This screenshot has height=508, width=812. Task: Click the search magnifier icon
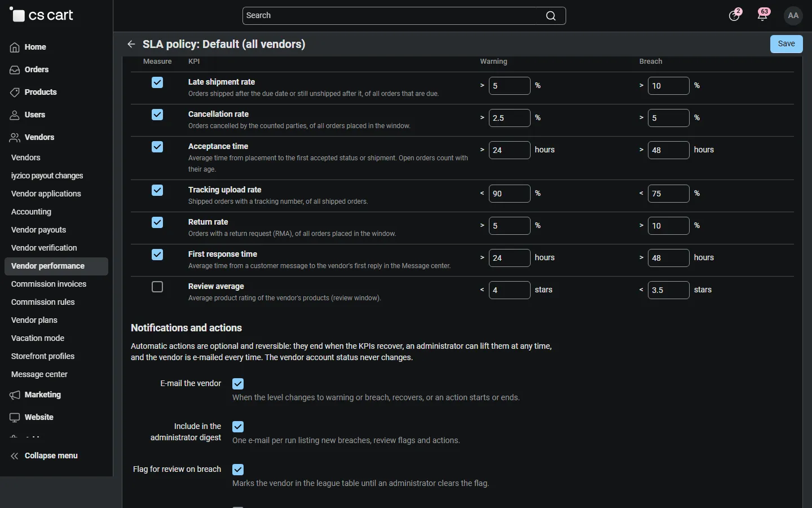(551, 16)
